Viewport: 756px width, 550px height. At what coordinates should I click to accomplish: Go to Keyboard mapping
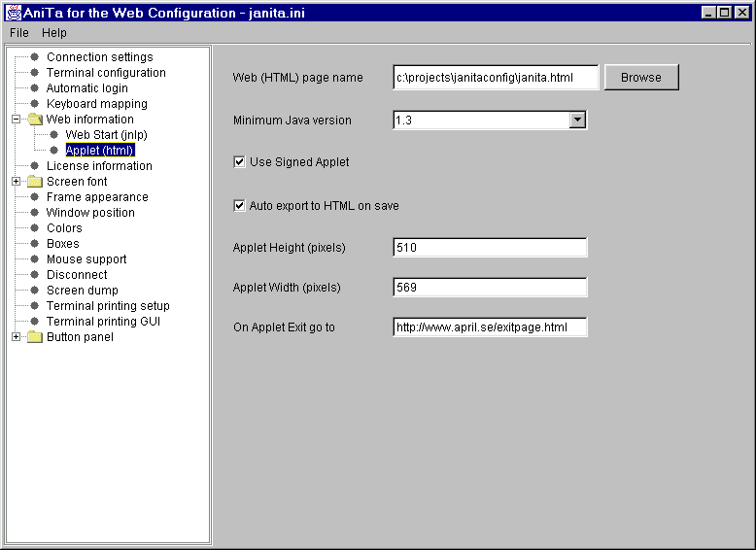(97, 104)
